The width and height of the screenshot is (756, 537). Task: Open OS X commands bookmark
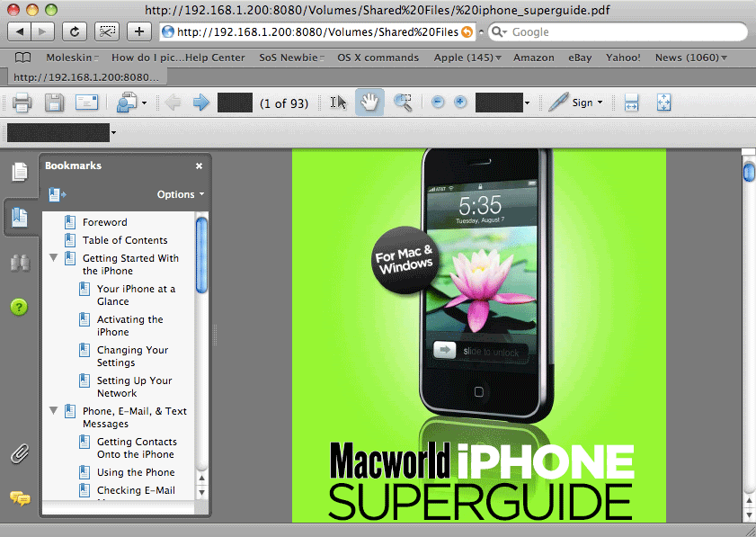pyautogui.click(x=378, y=58)
